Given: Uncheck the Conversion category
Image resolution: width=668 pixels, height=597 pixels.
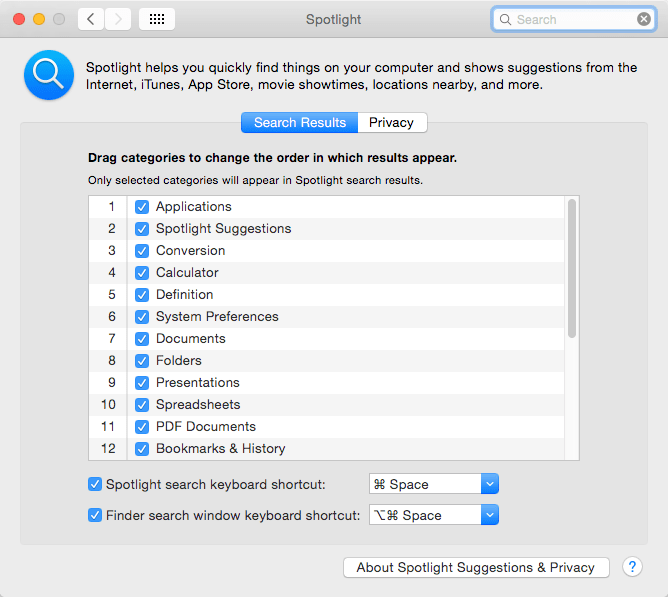Looking at the screenshot, I should click(142, 251).
